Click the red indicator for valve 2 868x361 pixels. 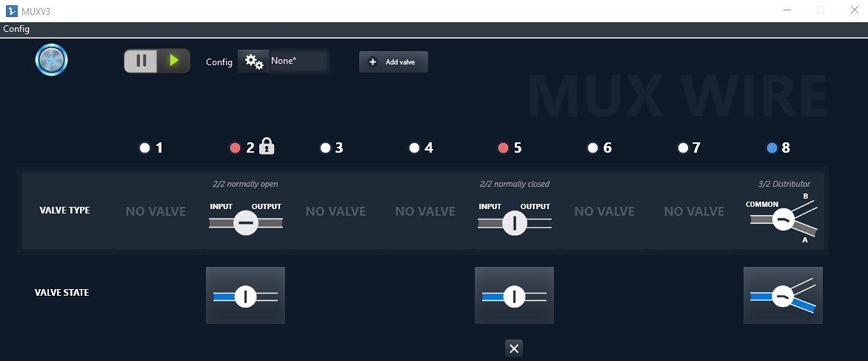235,148
